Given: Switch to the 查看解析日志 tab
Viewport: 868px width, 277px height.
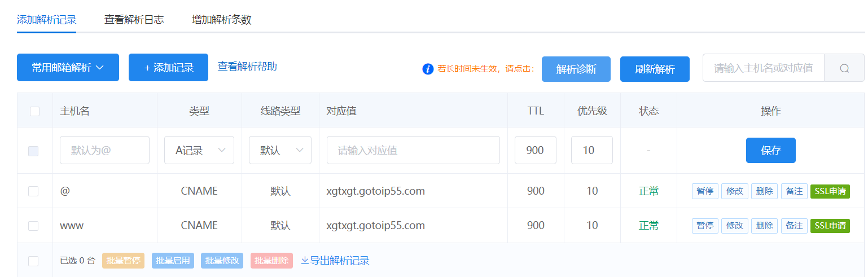Looking at the screenshot, I should [134, 20].
